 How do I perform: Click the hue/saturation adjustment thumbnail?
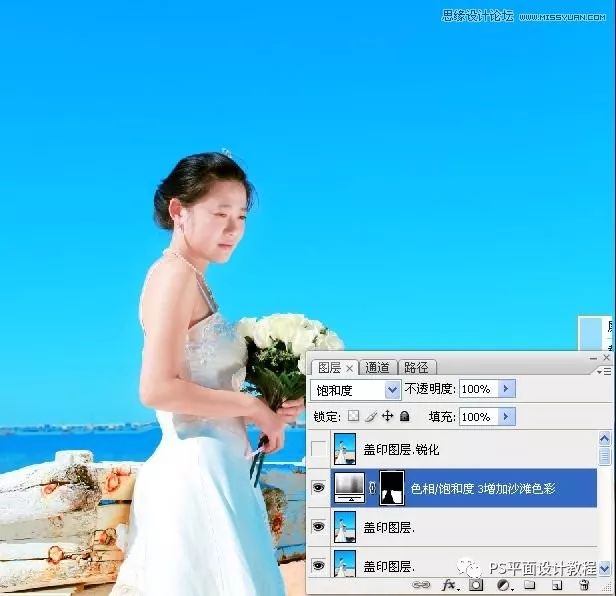coord(349,488)
